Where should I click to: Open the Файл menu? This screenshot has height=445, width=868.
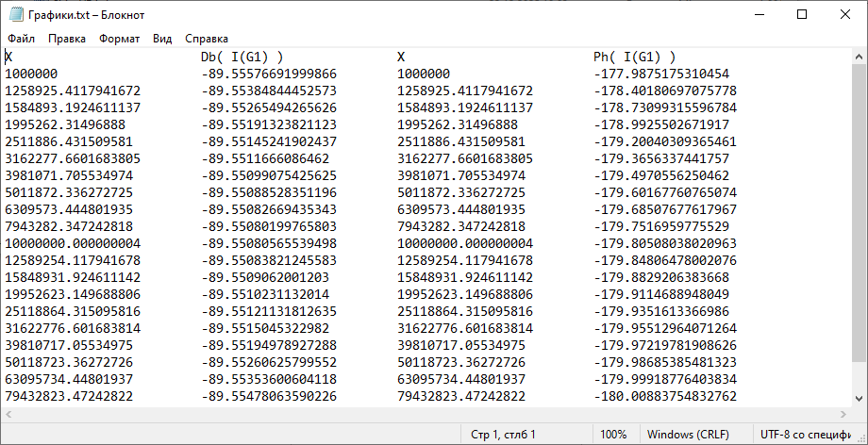(x=21, y=39)
